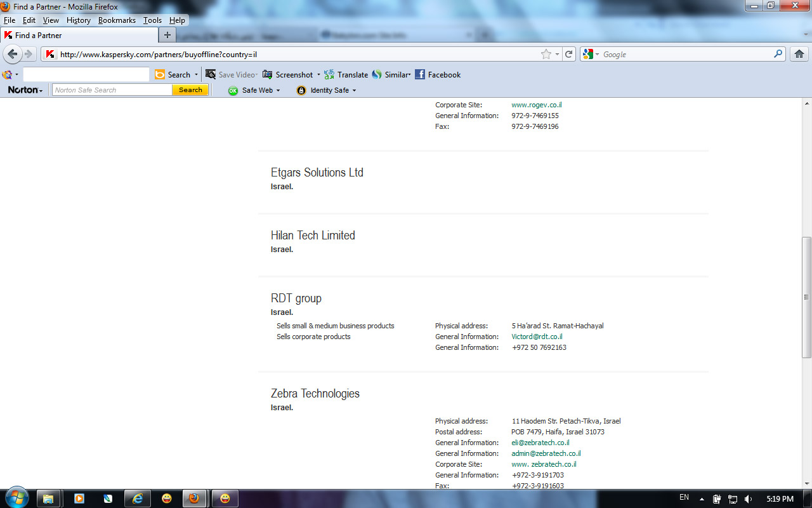Screen dimensions: 812x508
Task: Open Internet Explorer from the taskbar
Action: click(x=137, y=498)
